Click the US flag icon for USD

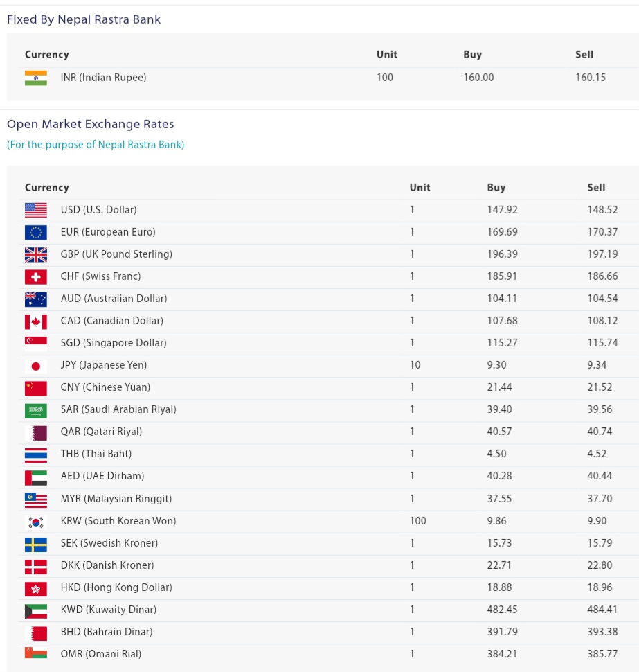point(36,210)
